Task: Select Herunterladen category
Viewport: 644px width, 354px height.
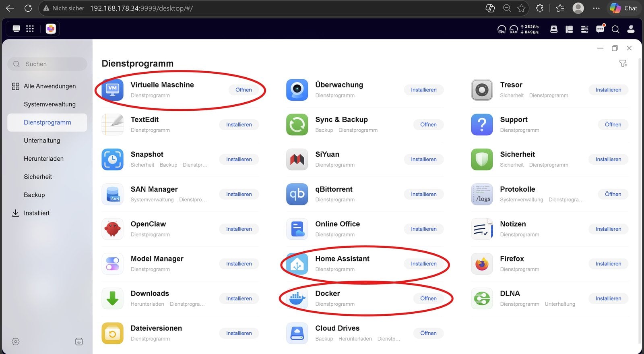Action: point(47,159)
